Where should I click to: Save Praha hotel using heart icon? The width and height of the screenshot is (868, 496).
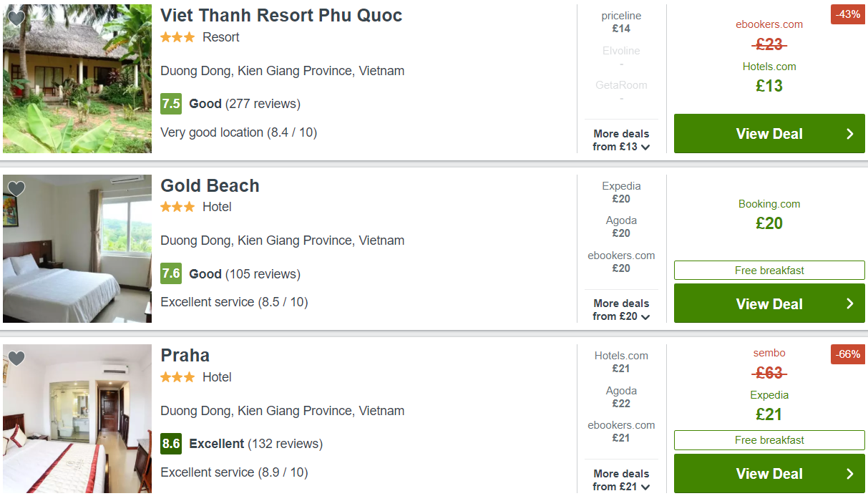[16, 358]
